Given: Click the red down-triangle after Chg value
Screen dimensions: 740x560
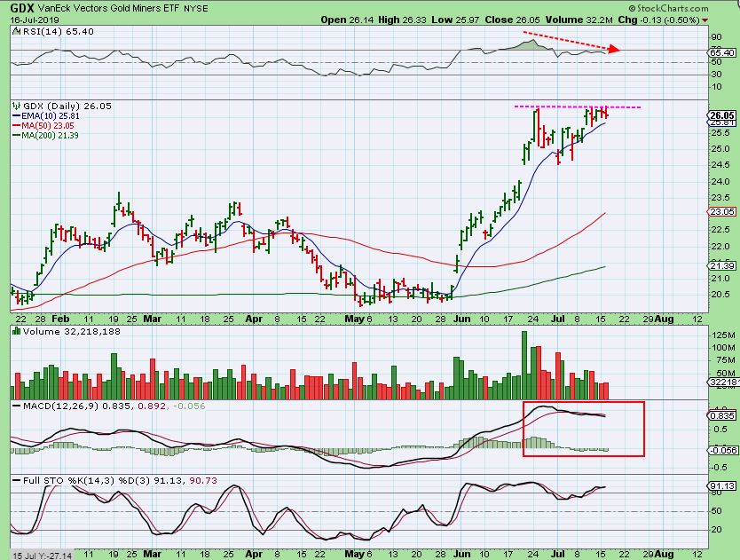Looking at the screenshot, I should [x=705, y=20].
